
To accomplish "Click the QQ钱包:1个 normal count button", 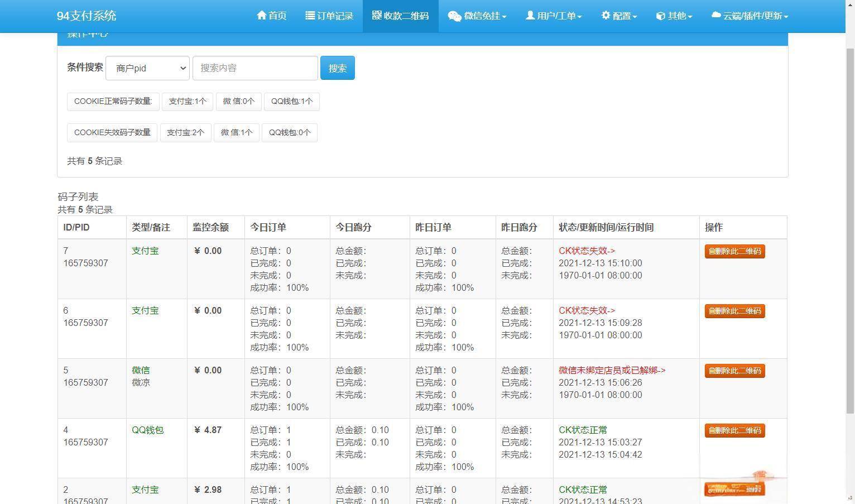I will coord(292,102).
